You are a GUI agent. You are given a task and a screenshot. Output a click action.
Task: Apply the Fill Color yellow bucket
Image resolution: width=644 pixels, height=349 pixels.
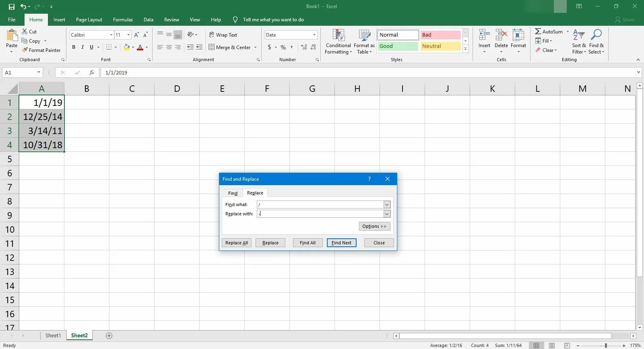(126, 47)
